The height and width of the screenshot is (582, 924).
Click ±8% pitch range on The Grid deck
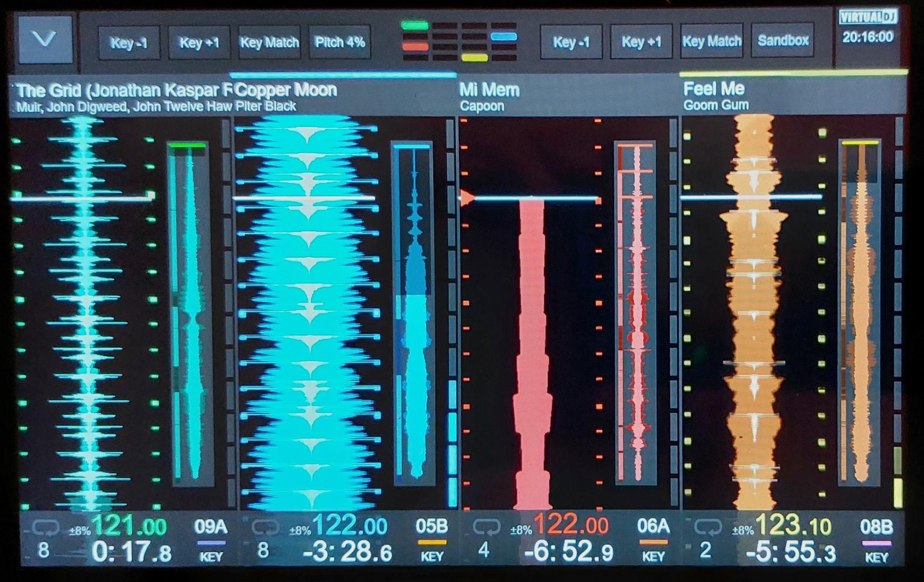pos(80,531)
